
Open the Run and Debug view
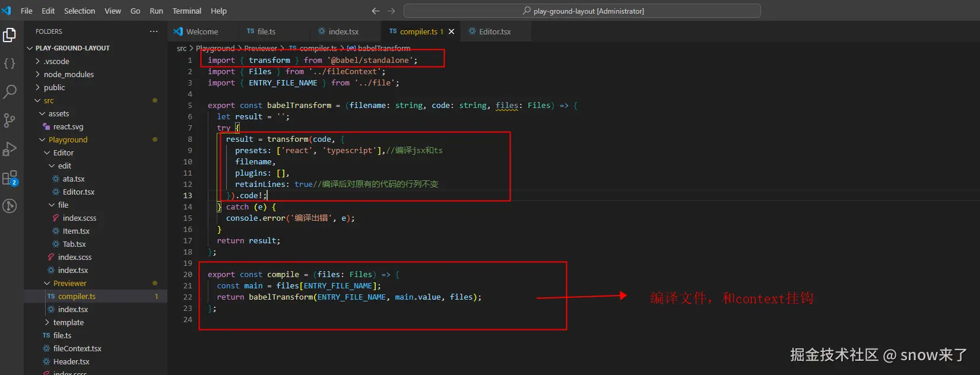click(9, 149)
